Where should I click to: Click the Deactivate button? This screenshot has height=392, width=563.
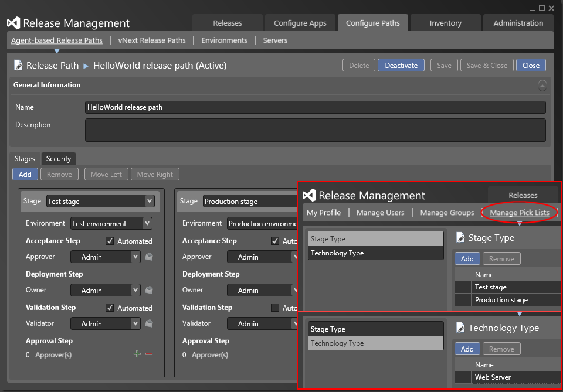401,65
